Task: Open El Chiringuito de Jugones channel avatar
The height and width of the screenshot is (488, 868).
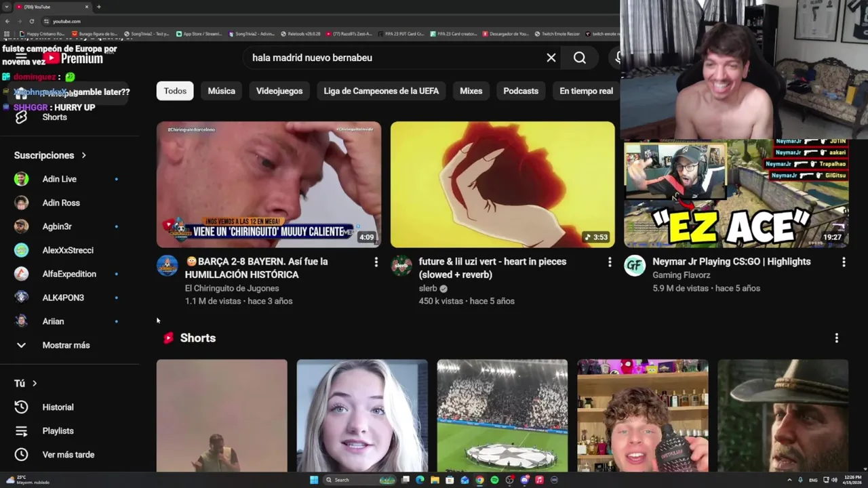Action: click(x=167, y=266)
